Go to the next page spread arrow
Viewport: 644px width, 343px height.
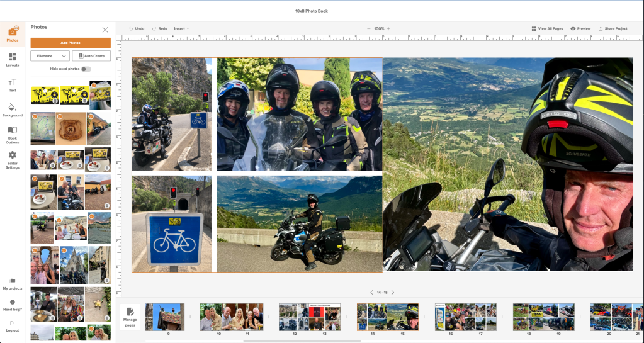392,293
